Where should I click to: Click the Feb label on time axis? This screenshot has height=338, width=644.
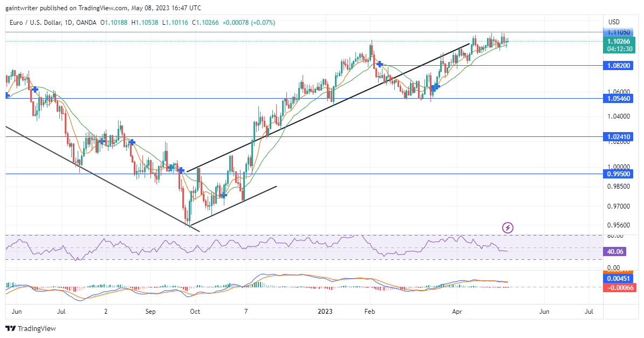[369, 312]
